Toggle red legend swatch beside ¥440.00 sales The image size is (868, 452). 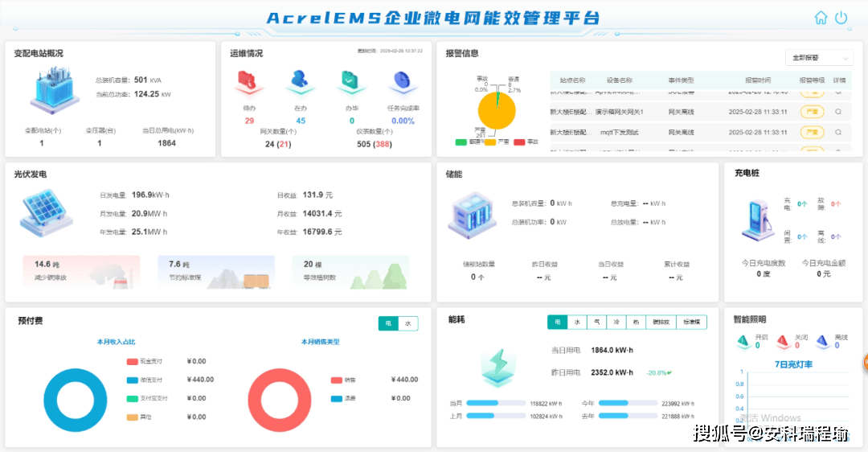[337, 380]
